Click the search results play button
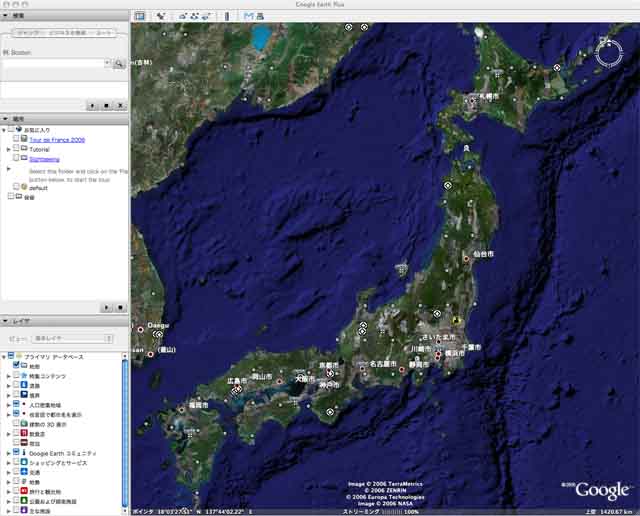Screen dimensions: 640x516 (x=93, y=106)
